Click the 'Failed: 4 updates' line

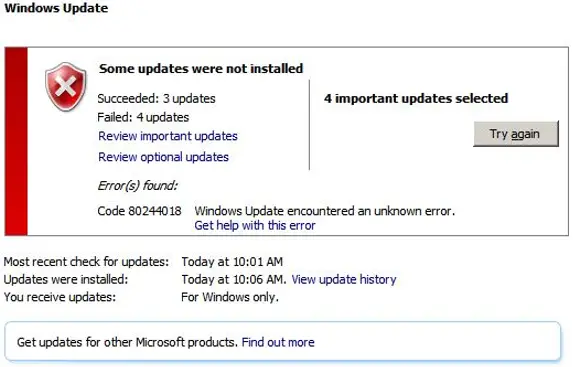pyautogui.click(x=143, y=117)
